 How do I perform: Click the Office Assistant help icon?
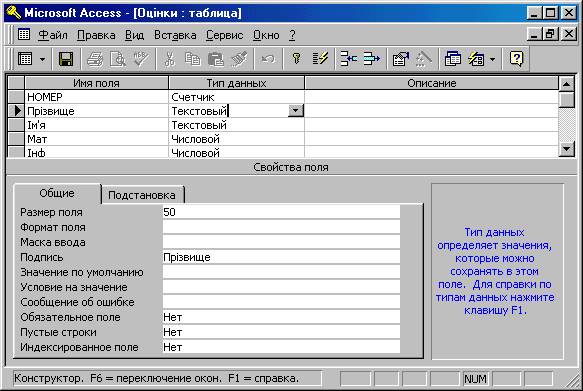click(516, 59)
